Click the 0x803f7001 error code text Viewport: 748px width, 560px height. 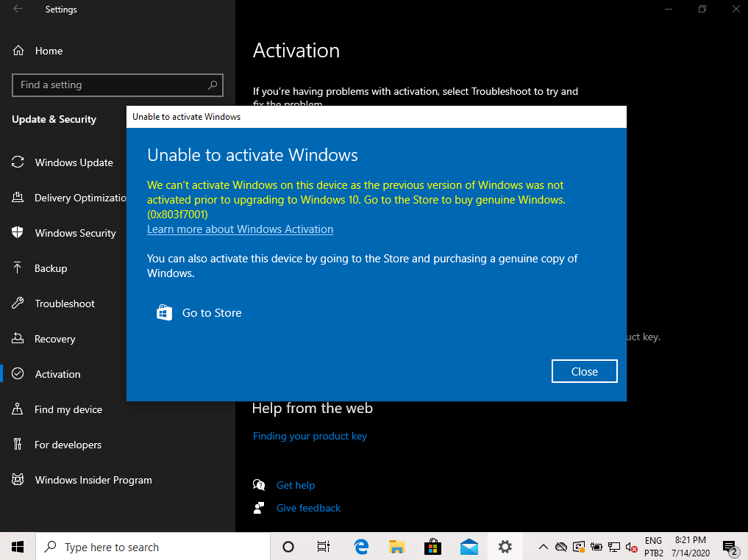(x=177, y=215)
